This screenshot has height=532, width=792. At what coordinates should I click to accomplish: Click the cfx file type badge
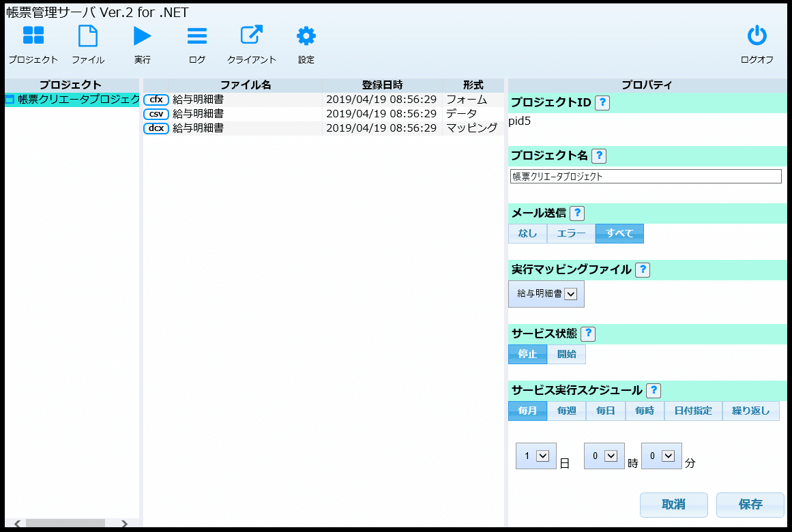(x=156, y=100)
